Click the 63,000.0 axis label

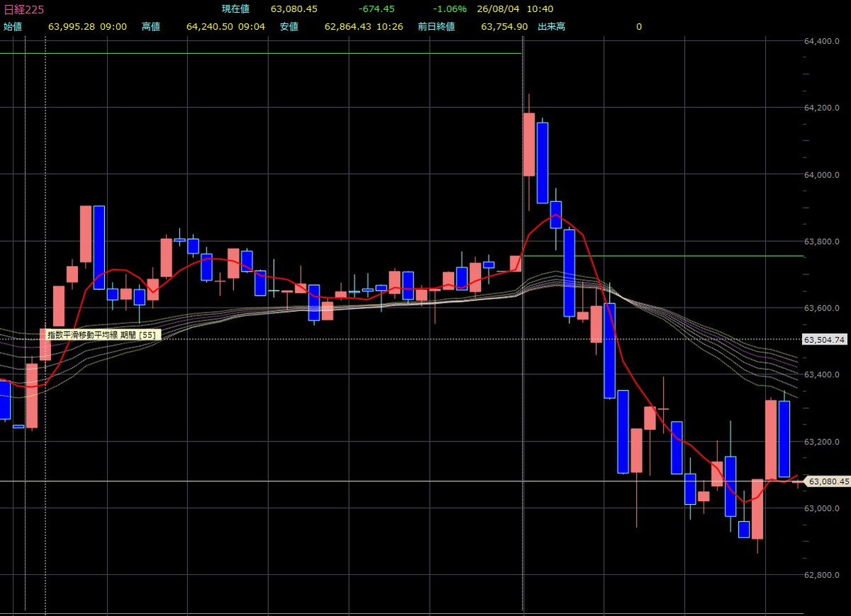pos(823,508)
